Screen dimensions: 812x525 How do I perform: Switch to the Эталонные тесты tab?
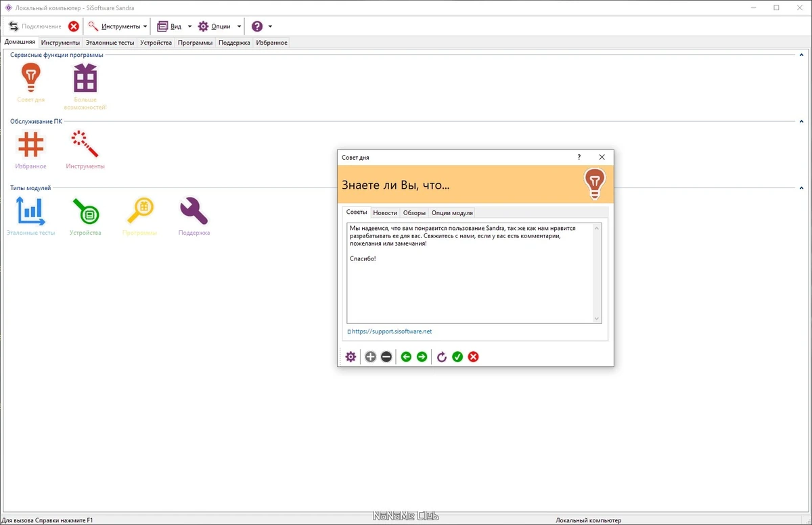110,43
